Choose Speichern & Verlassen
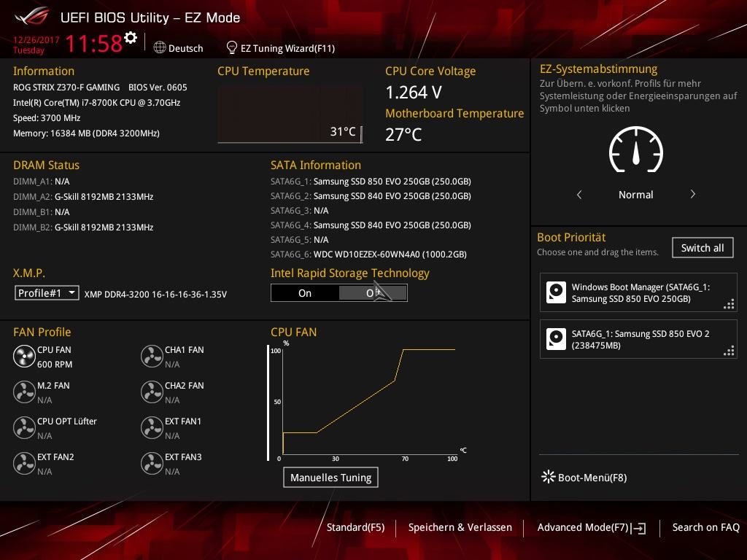Screen dimensions: 747x560 point(460,527)
